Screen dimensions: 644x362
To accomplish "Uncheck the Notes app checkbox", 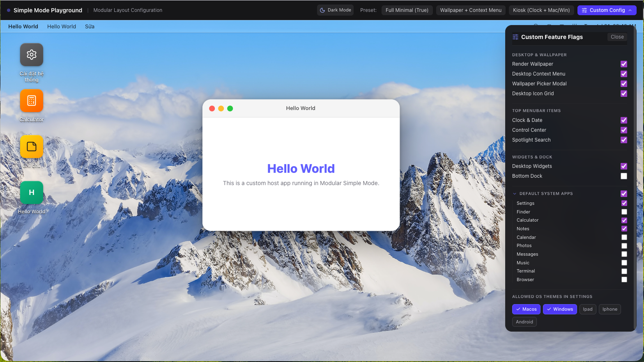I will (x=624, y=229).
